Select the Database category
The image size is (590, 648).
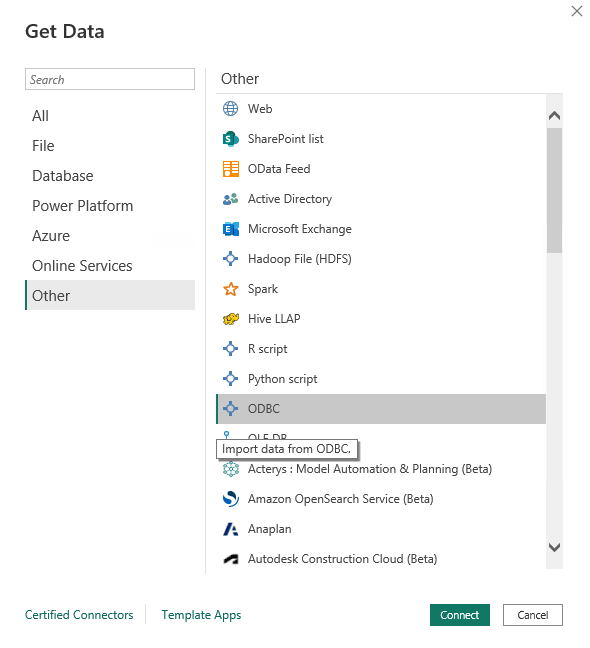point(110,176)
